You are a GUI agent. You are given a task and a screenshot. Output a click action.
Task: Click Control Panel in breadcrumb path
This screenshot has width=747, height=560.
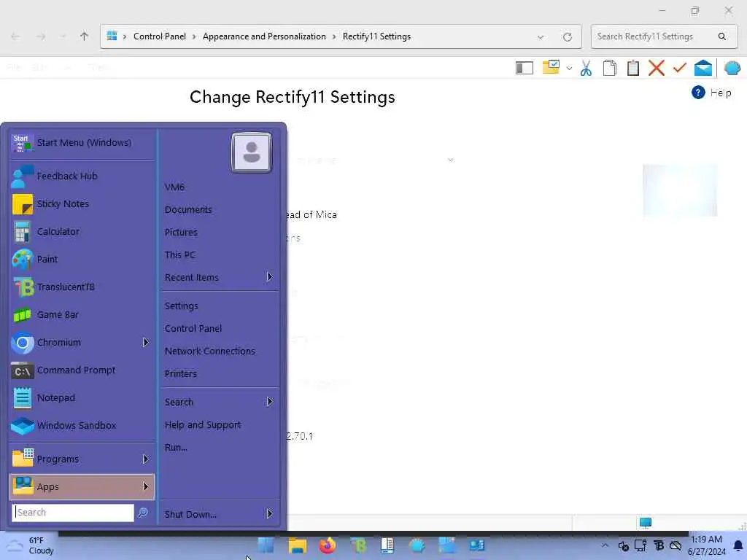160,36
